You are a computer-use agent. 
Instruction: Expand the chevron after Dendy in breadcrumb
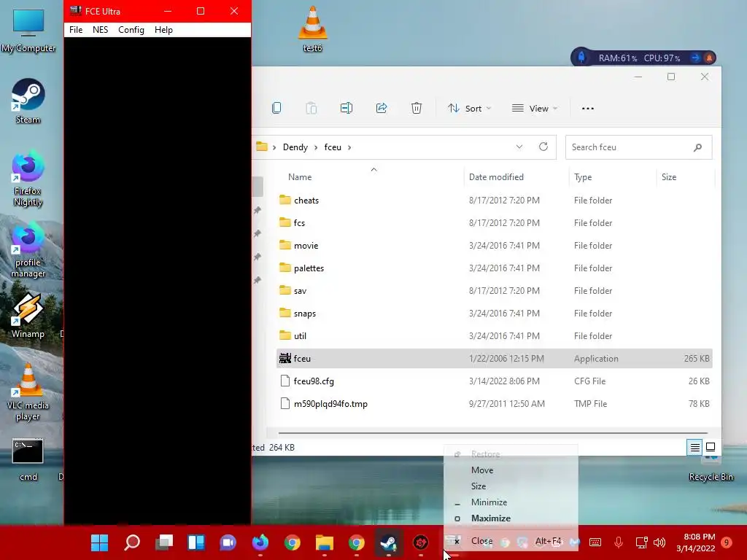tap(316, 147)
